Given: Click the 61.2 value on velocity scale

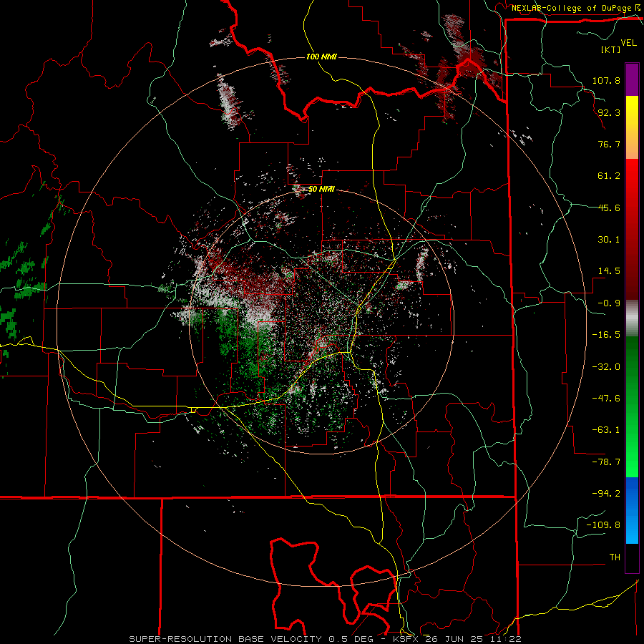Looking at the screenshot, I should tap(609, 176).
